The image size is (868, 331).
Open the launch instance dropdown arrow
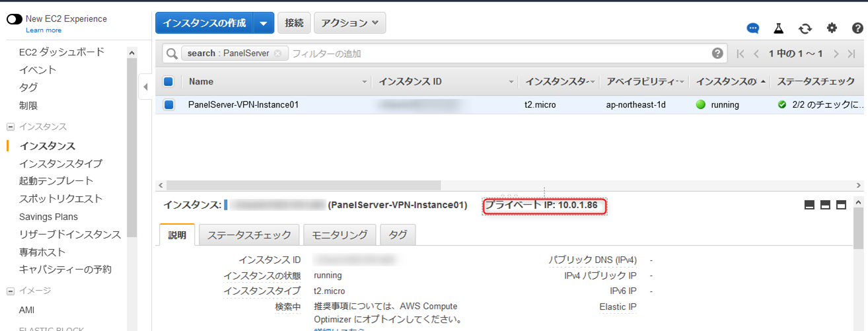click(x=264, y=23)
